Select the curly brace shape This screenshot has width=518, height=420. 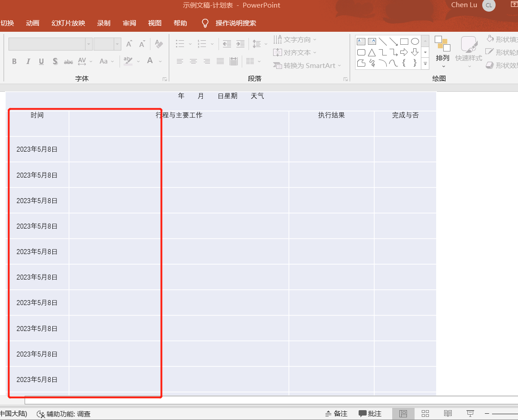click(x=404, y=63)
